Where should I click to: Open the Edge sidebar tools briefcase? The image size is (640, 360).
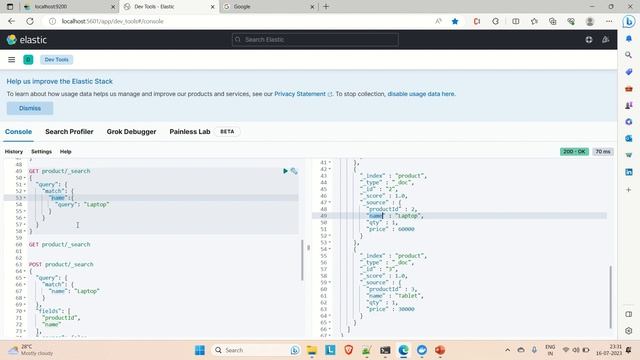(629, 89)
